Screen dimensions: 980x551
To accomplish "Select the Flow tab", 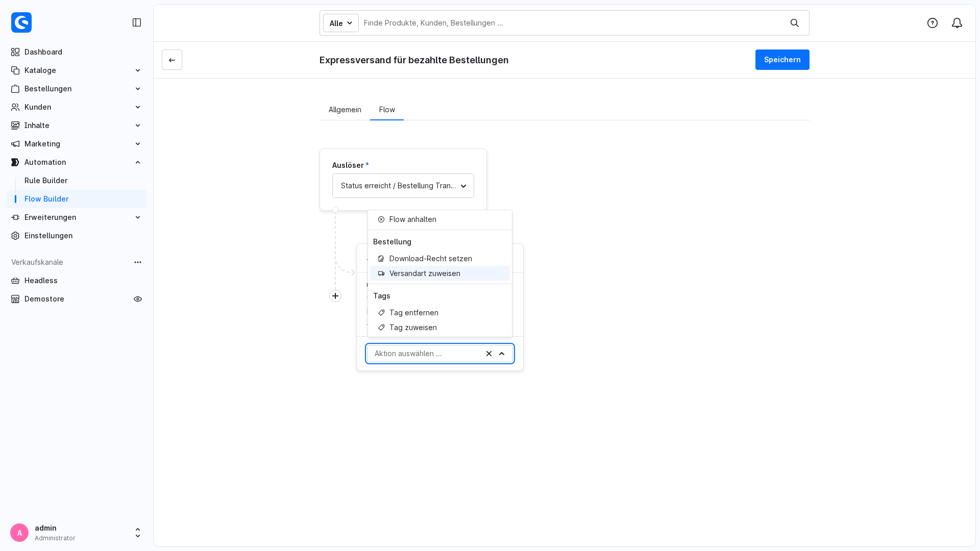I will tap(387, 110).
